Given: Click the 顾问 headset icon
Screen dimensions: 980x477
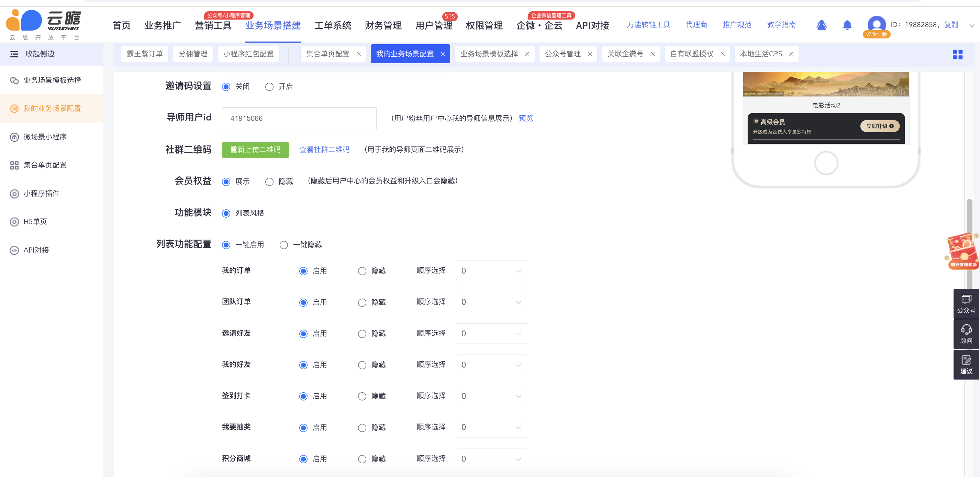Looking at the screenshot, I should (x=966, y=334).
